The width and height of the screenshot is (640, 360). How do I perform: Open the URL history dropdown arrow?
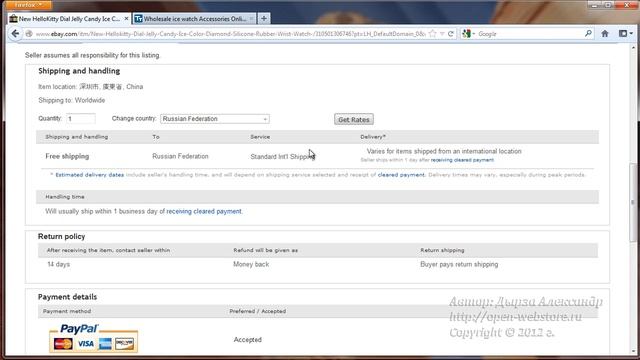click(442, 34)
